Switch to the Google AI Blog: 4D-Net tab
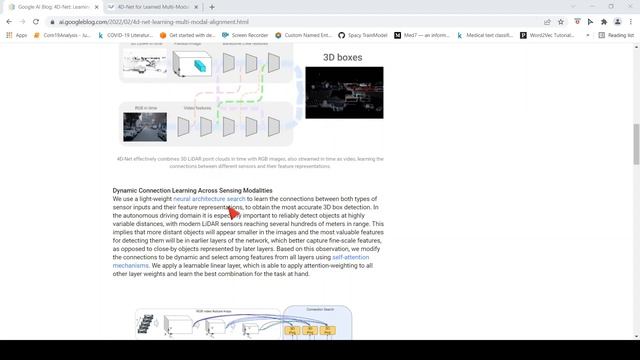The image size is (640, 360). point(53,7)
